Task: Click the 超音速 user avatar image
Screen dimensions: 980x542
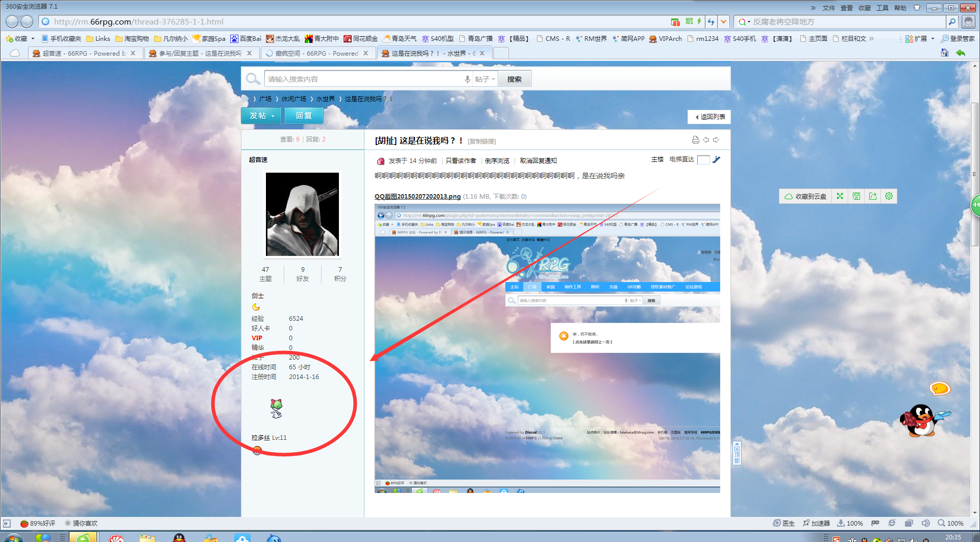Action: click(x=302, y=214)
